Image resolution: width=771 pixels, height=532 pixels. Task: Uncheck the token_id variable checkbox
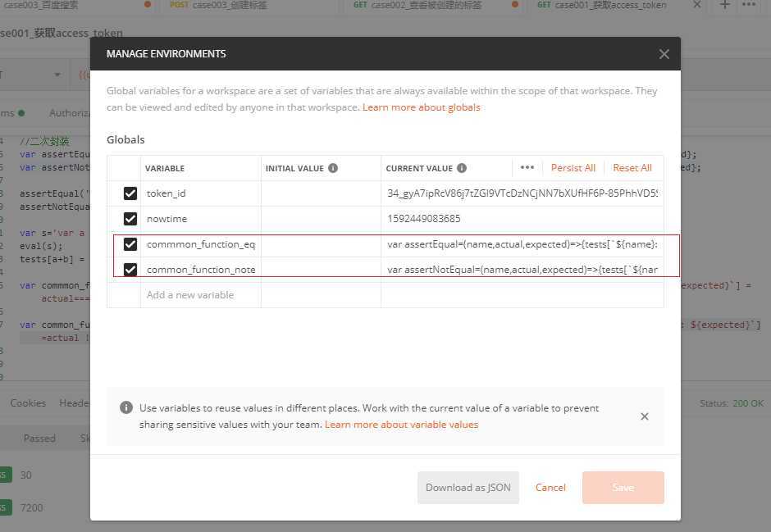coord(130,193)
